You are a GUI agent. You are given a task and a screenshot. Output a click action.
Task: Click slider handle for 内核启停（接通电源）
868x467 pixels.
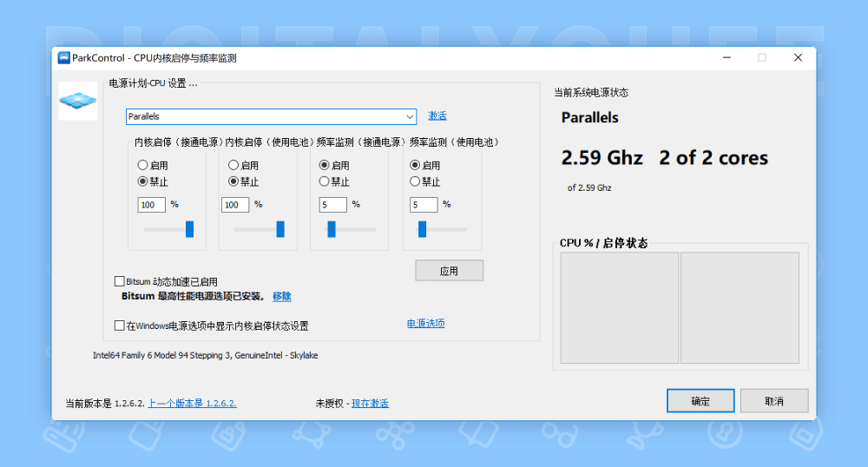pyautogui.click(x=189, y=229)
